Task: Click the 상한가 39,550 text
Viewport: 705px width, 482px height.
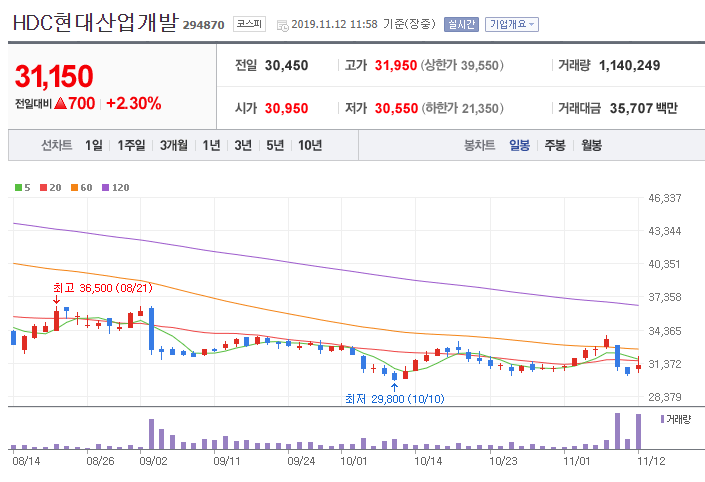Action: (x=462, y=66)
